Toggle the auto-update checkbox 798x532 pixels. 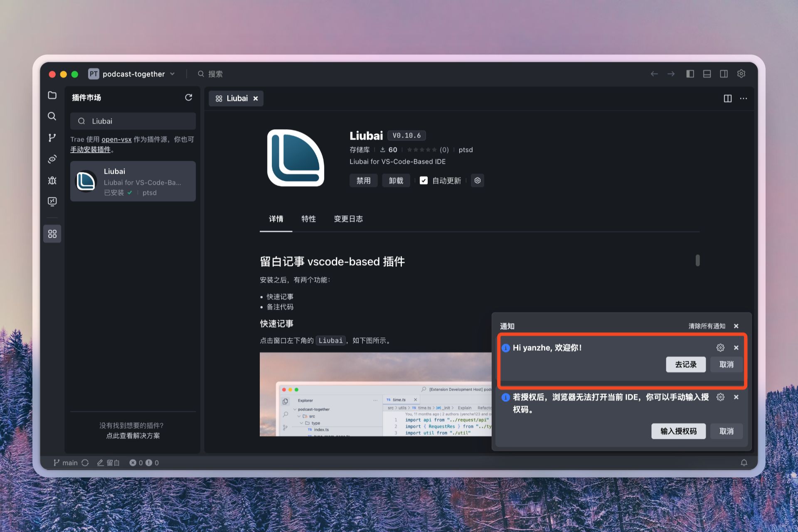pyautogui.click(x=424, y=180)
